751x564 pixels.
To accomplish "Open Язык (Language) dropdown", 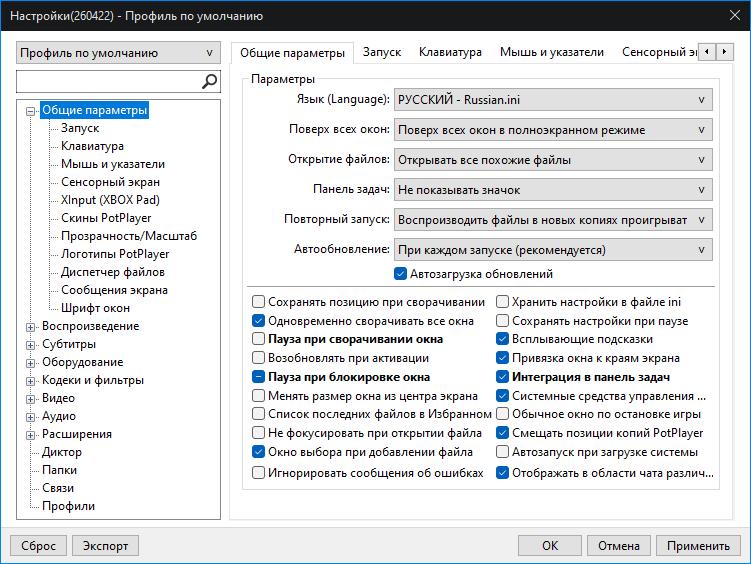I will pos(553,100).
